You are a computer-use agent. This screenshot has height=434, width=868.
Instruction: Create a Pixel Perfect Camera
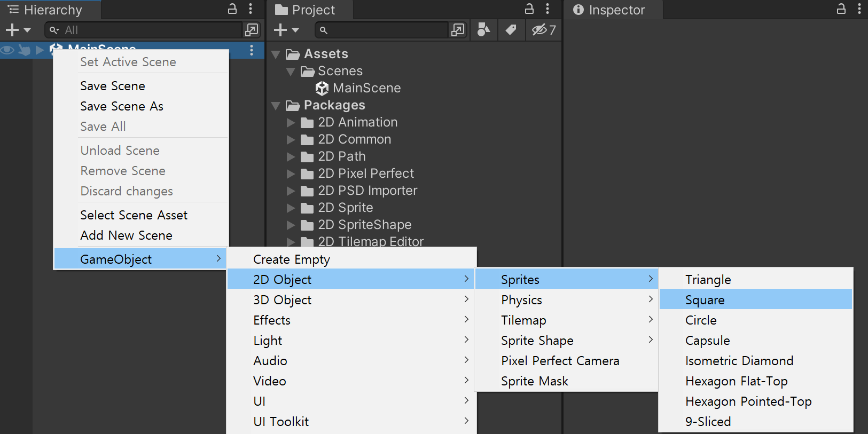[567, 360]
